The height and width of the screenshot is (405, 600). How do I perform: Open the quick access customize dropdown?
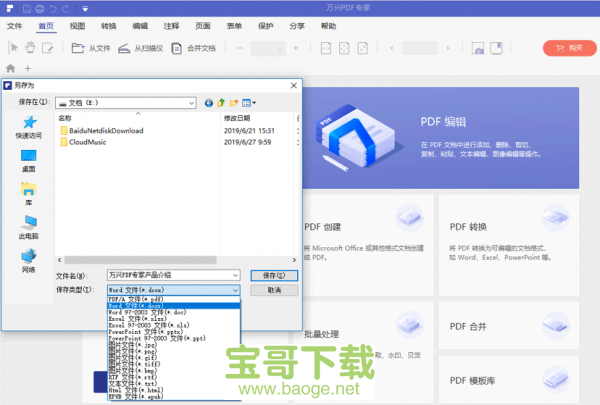[x=85, y=9]
